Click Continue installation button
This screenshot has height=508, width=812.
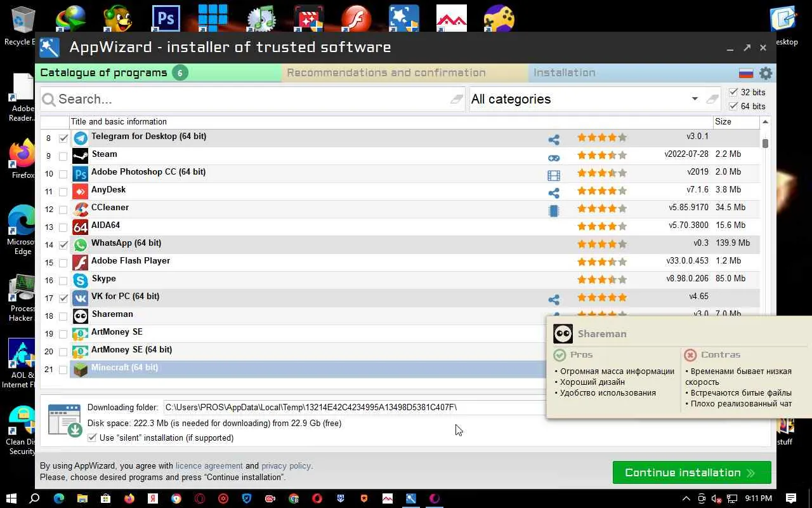click(x=691, y=472)
